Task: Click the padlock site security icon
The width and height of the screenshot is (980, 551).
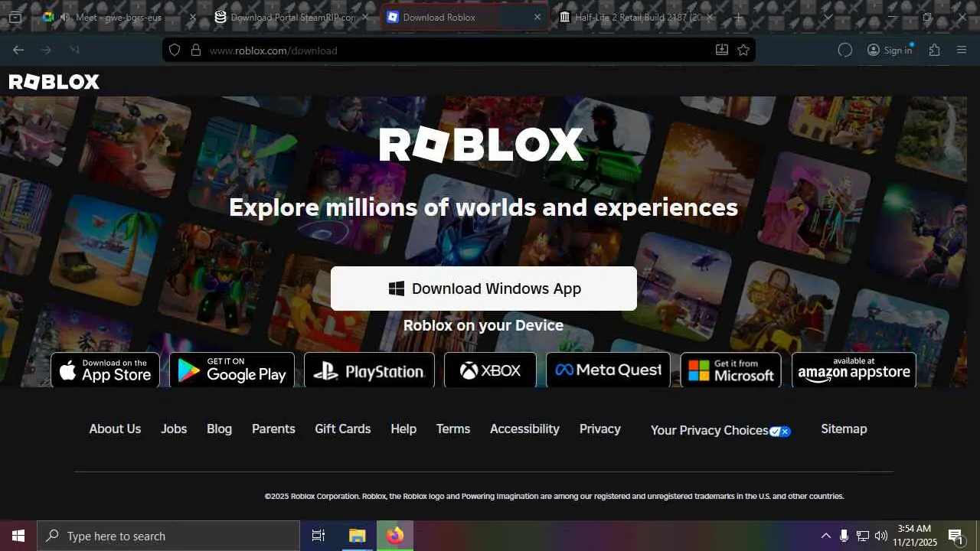Action: point(196,51)
